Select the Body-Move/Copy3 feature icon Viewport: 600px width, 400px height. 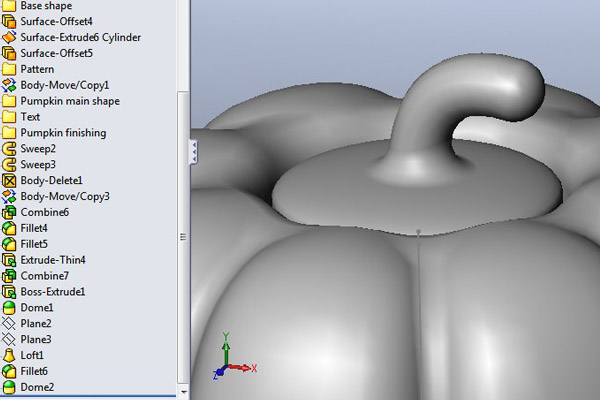coord(9,196)
